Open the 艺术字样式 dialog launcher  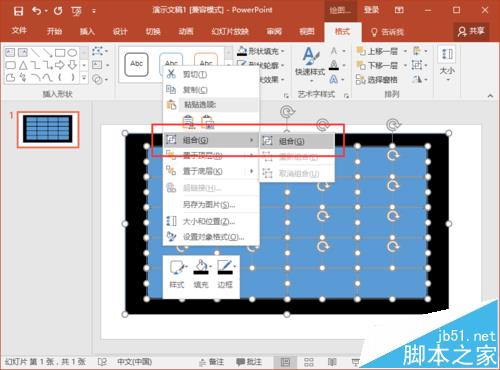click(346, 96)
